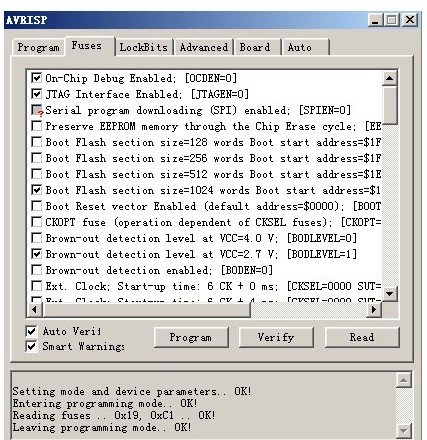Viewport: 427px width, 440px height.
Task: Check Brown-out detection enabled BODEN fuse
Action: click(37, 270)
